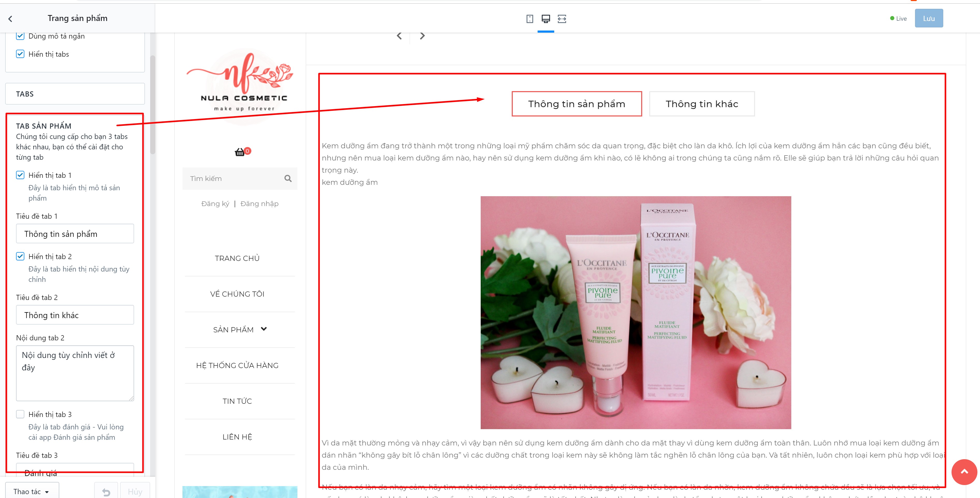Uncheck 'Dùng mô tả ngắn' checkbox

point(20,36)
